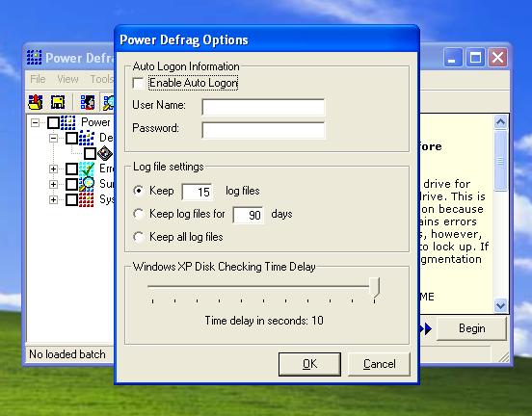Check the Power root node checkbox

point(53,122)
